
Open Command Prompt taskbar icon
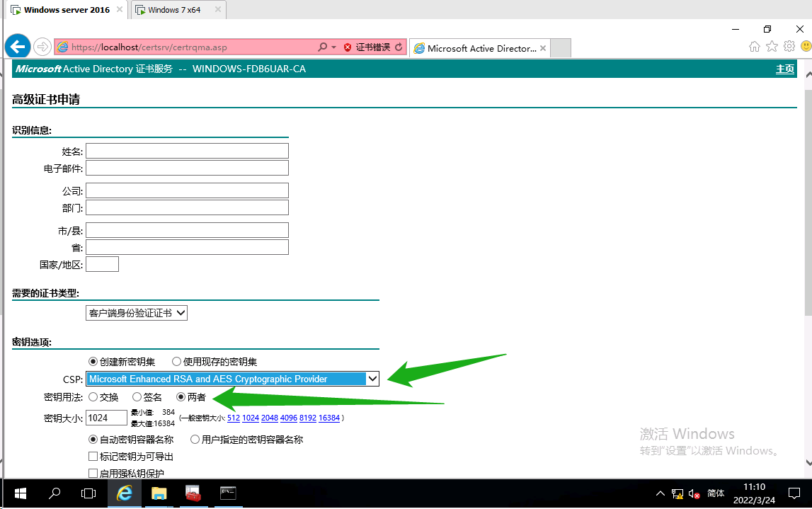click(228, 493)
